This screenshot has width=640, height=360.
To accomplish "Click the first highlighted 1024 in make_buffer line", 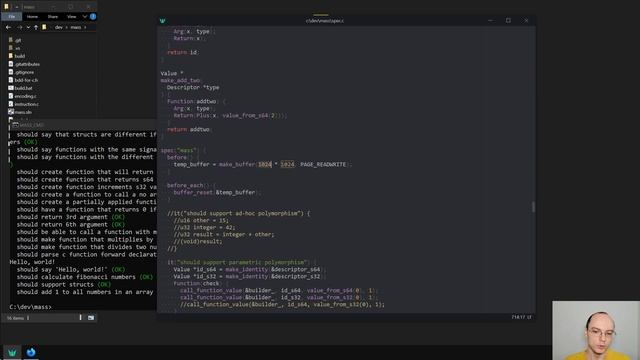I will point(265,164).
